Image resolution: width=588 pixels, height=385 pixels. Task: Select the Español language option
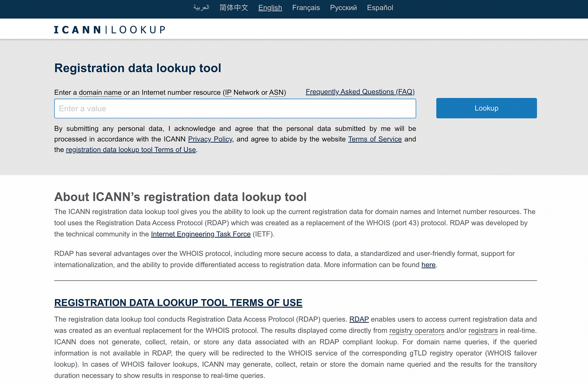point(380,7)
